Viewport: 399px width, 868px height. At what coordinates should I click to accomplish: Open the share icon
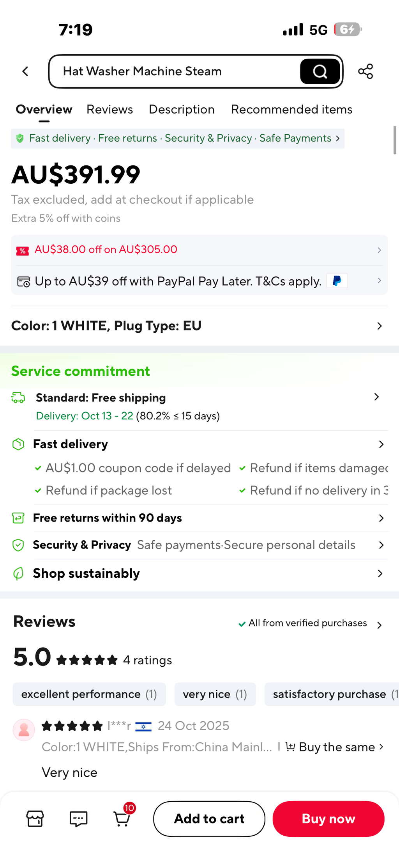click(365, 71)
